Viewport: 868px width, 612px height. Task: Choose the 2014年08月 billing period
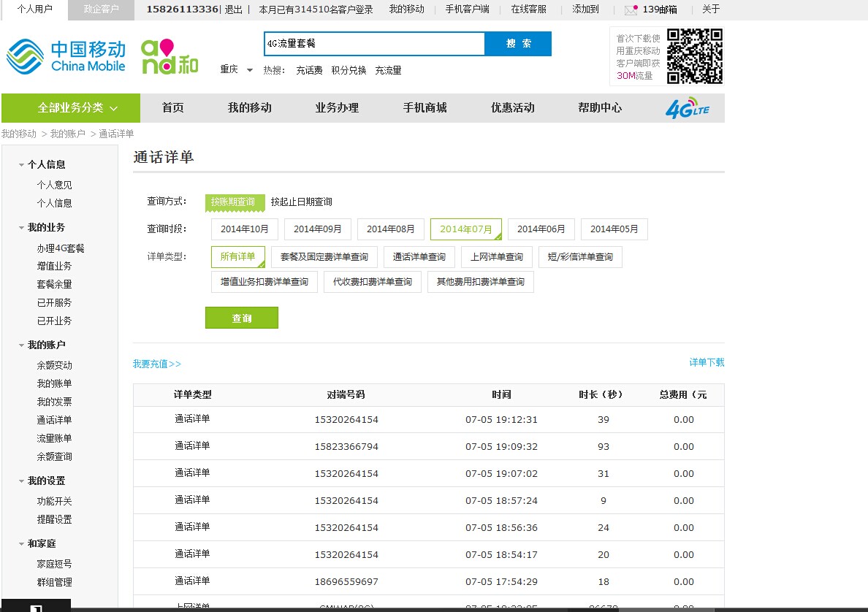tap(390, 229)
